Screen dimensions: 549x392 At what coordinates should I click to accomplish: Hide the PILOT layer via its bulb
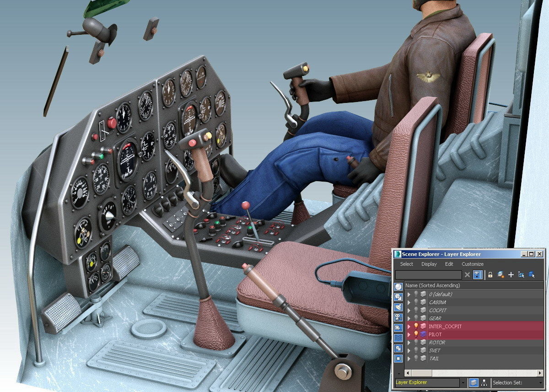coord(416,334)
